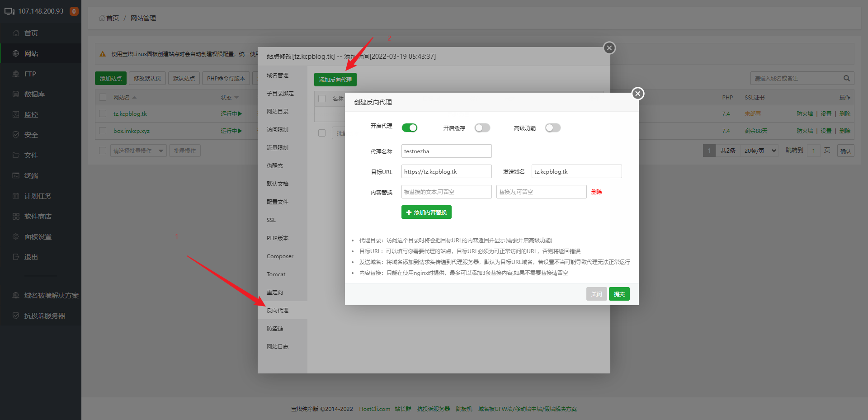Click the FTP icon in the sidebar

pos(16,74)
